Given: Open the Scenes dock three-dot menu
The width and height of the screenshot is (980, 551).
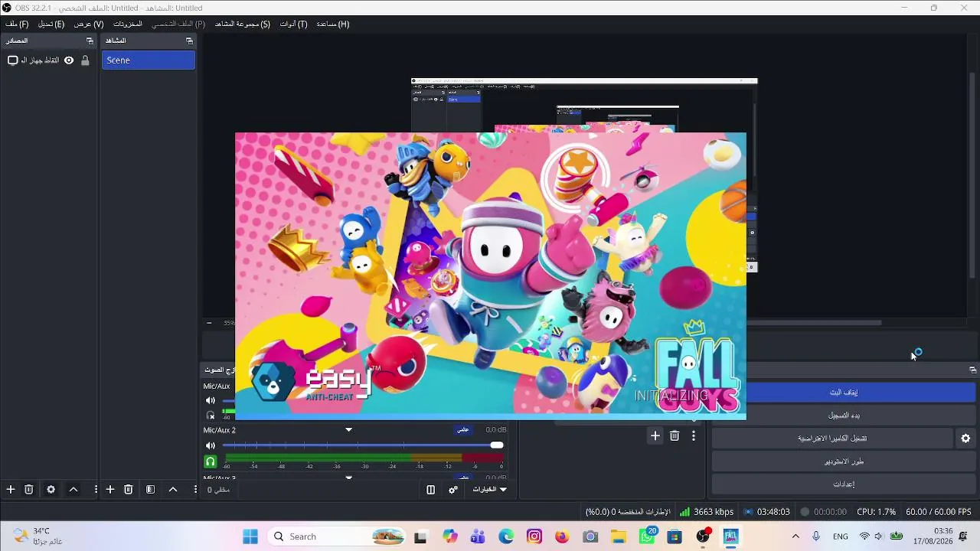Looking at the screenshot, I should (195, 490).
